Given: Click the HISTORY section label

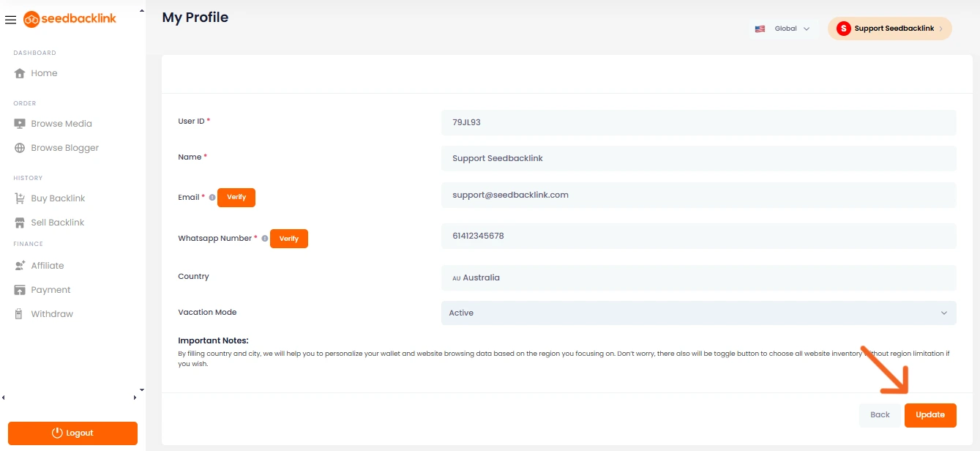Looking at the screenshot, I should [28, 178].
